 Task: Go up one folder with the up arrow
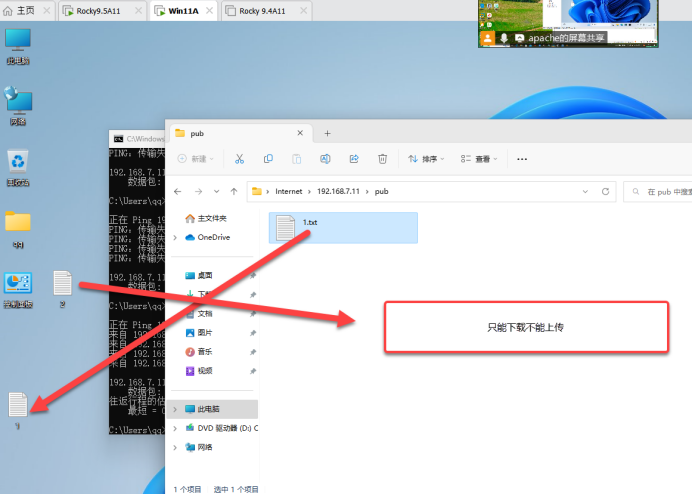[x=234, y=191]
